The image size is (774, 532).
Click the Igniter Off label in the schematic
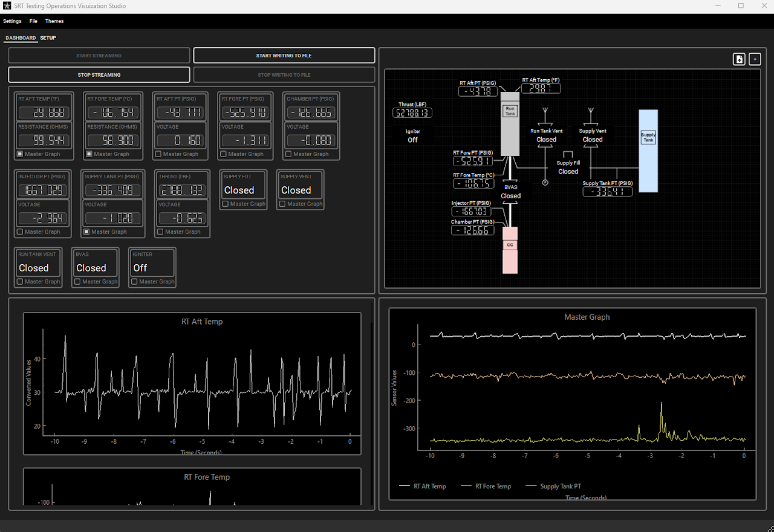click(412, 140)
